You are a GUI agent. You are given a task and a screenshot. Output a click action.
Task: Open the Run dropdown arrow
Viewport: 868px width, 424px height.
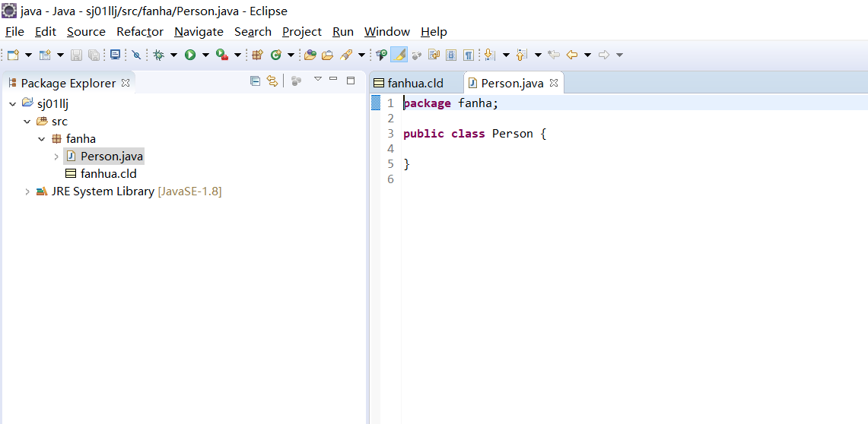pyautogui.click(x=205, y=55)
